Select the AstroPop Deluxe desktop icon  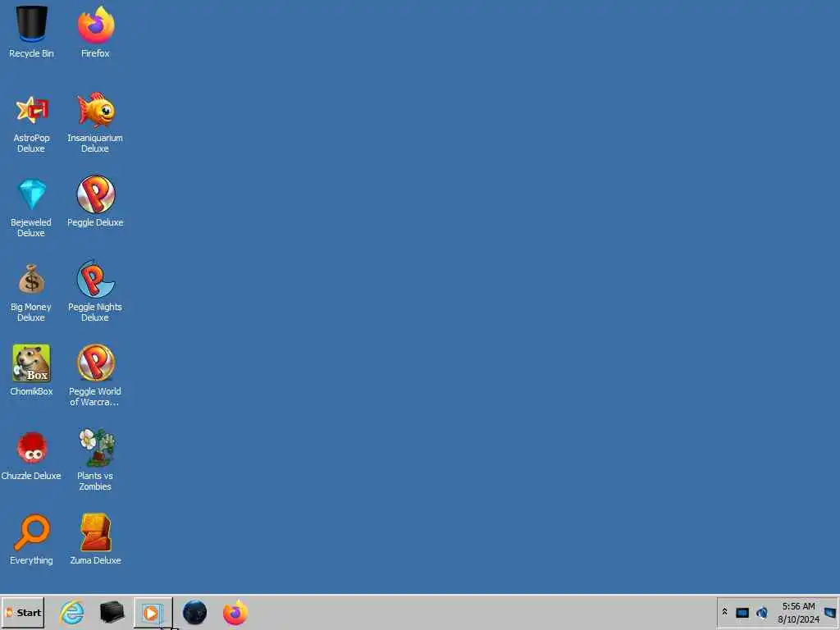click(x=32, y=123)
